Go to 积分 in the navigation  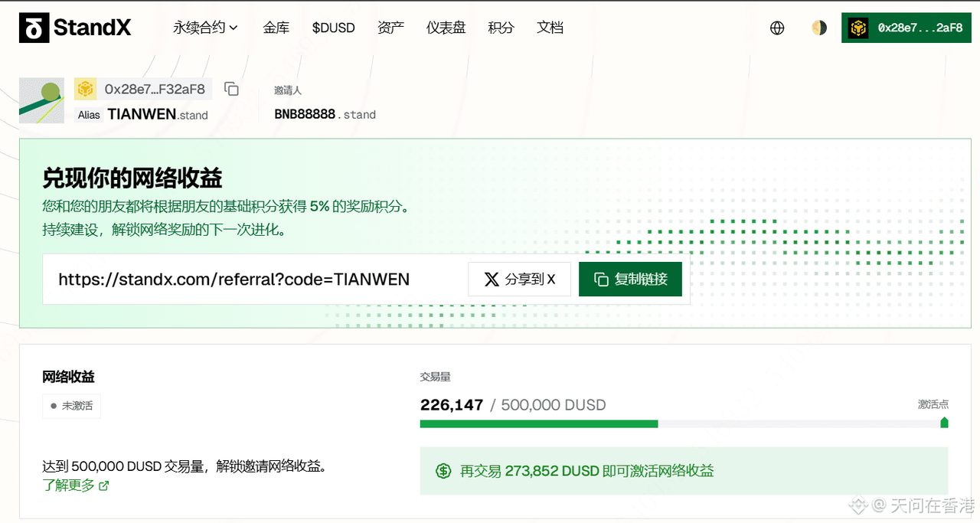point(501,28)
